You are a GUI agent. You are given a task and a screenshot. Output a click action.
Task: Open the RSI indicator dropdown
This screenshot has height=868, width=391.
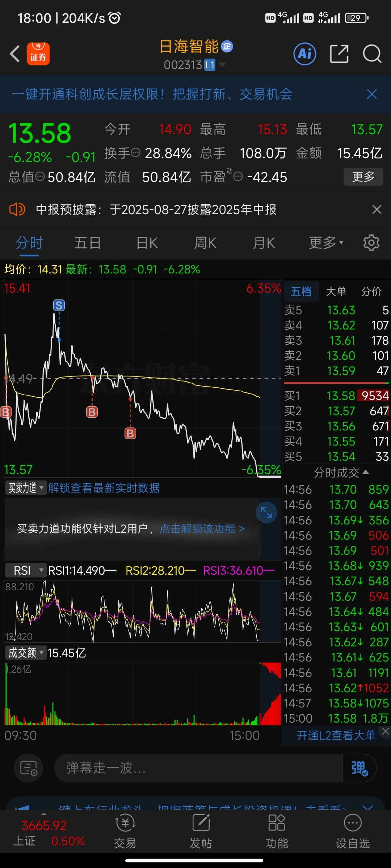coord(25,570)
